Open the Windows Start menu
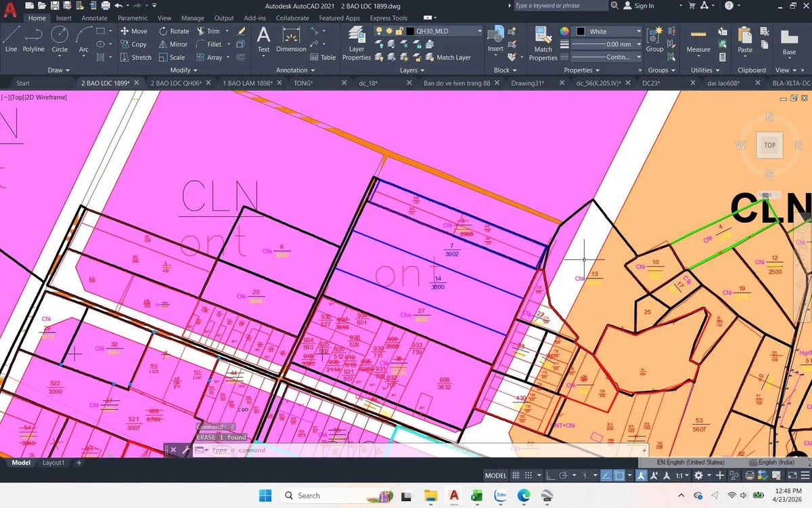 (x=265, y=495)
